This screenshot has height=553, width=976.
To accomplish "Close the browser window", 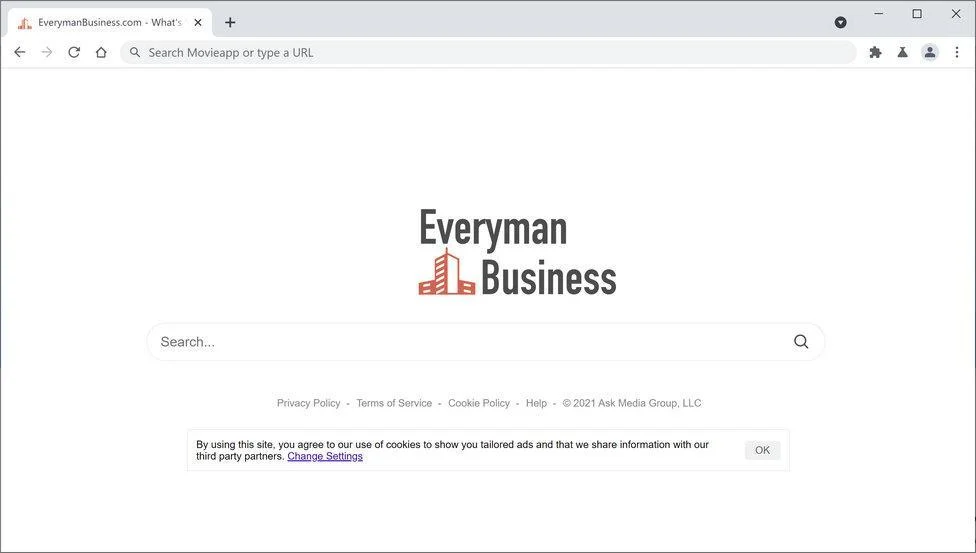I will click(x=956, y=14).
